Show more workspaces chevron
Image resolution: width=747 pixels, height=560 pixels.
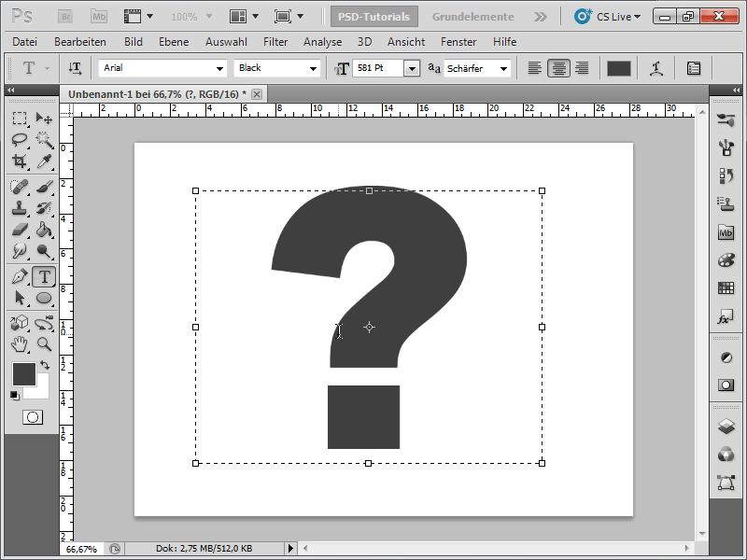click(541, 17)
